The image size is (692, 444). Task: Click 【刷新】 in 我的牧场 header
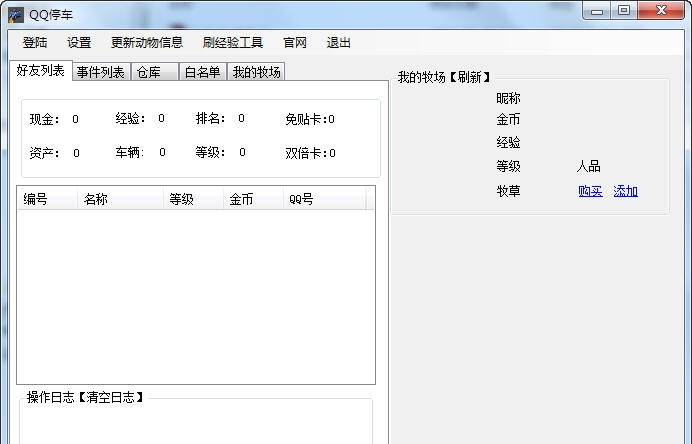470,77
